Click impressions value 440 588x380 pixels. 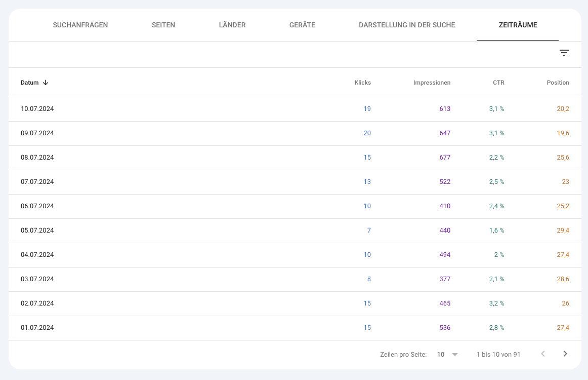[x=445, y=231]
